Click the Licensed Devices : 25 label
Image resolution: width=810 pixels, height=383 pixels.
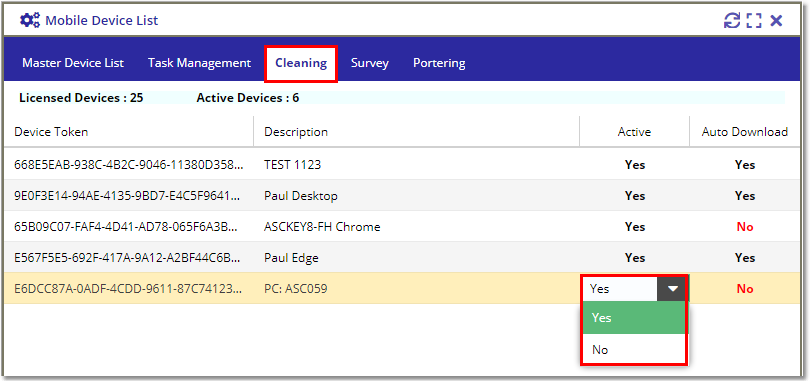point(81,98)
